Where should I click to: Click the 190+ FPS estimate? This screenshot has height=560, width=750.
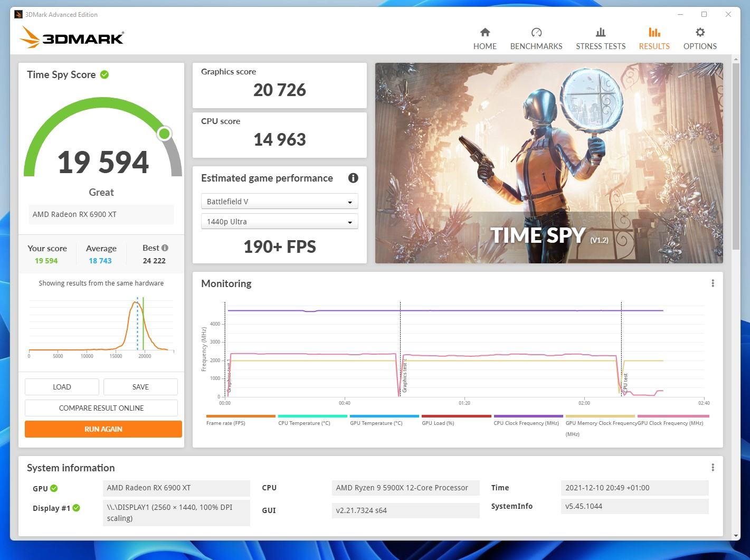280,246
